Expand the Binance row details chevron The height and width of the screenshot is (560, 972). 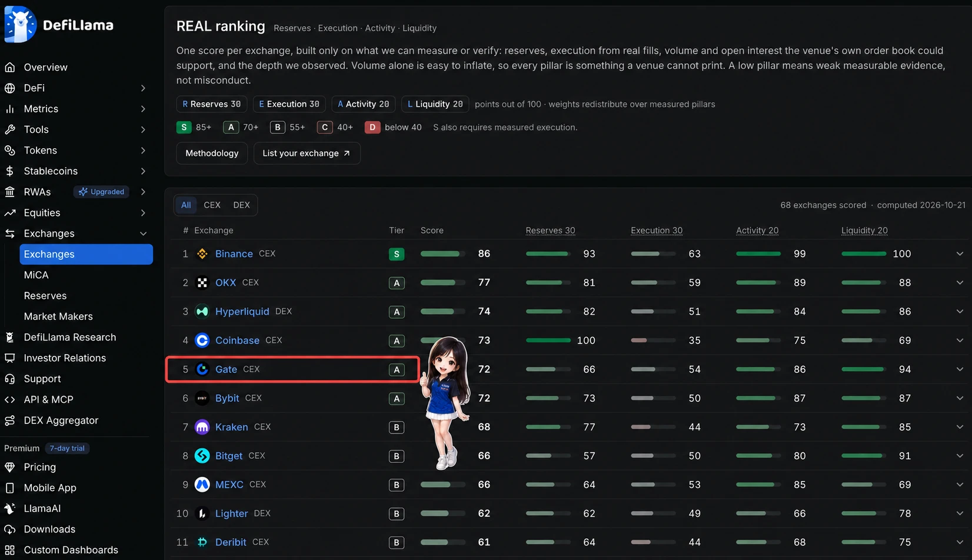coord(960,254)
